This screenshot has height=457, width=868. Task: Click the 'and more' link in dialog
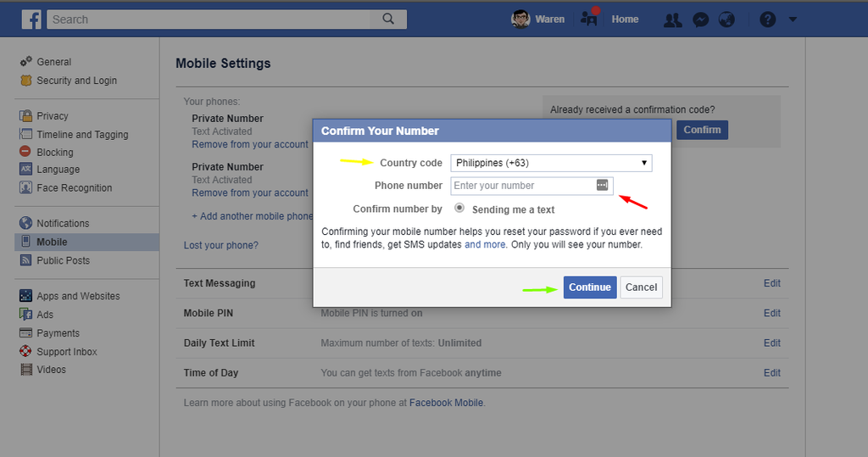[485, 244]
